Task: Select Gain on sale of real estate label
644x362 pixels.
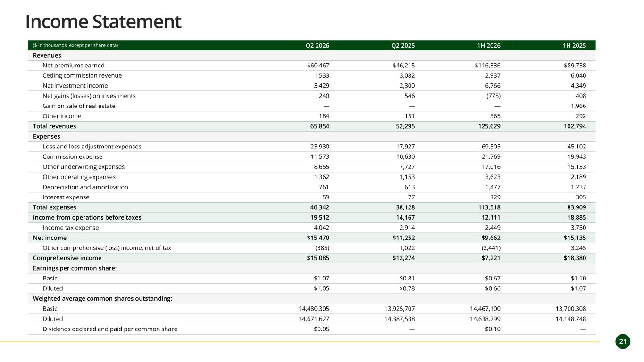Action: 79,106
